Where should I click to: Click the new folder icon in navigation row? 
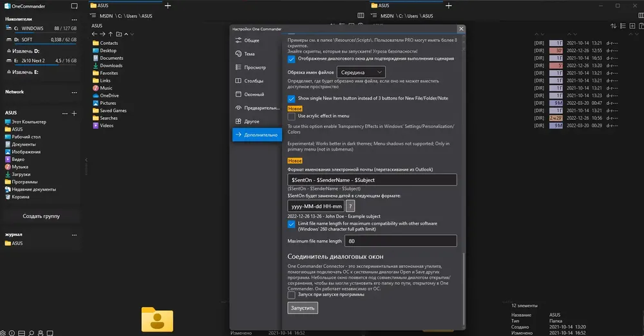(118, 34)
